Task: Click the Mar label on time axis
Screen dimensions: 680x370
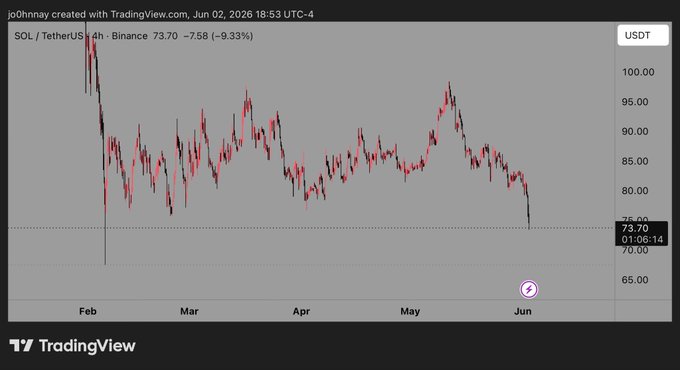Action: (x=189, y=311)
